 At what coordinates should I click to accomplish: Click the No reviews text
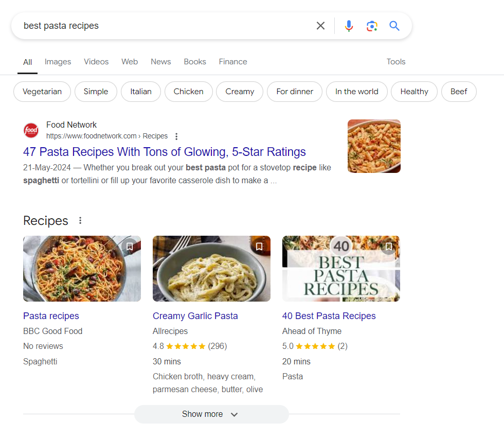[x=43, y=346]
